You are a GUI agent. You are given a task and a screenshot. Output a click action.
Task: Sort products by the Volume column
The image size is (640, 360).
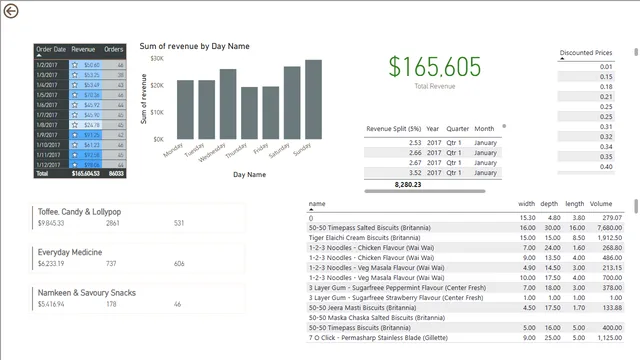click(601, 204)
